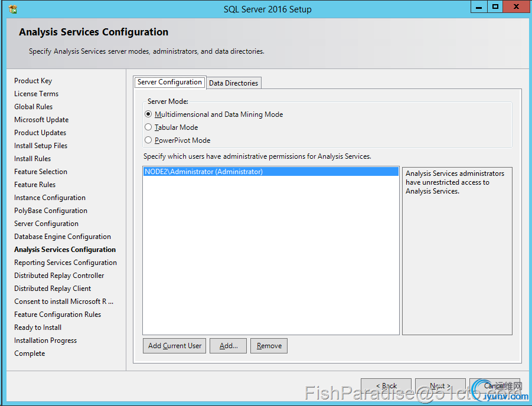Minimize the SQL Server 2016 Setup window

pos(479,6)
